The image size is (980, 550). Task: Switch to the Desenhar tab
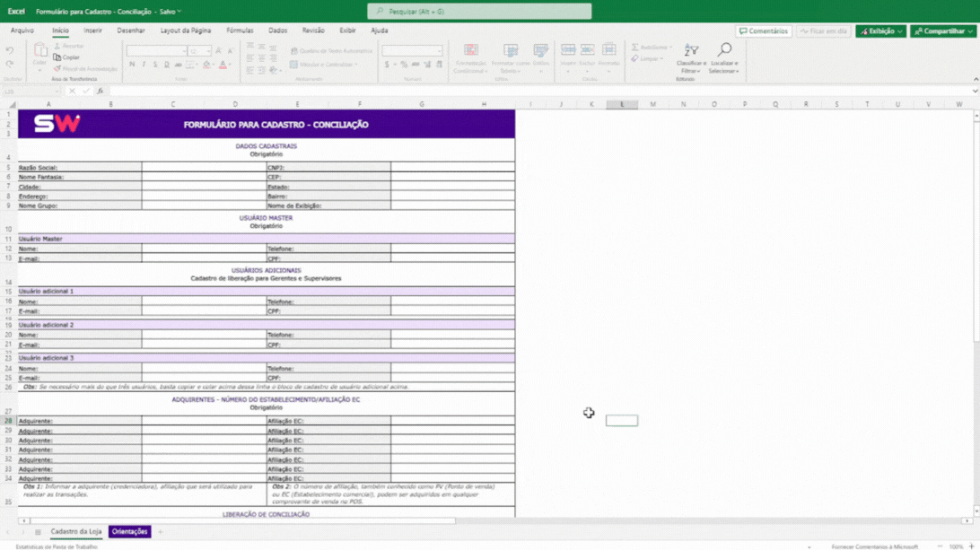point(131,30)
